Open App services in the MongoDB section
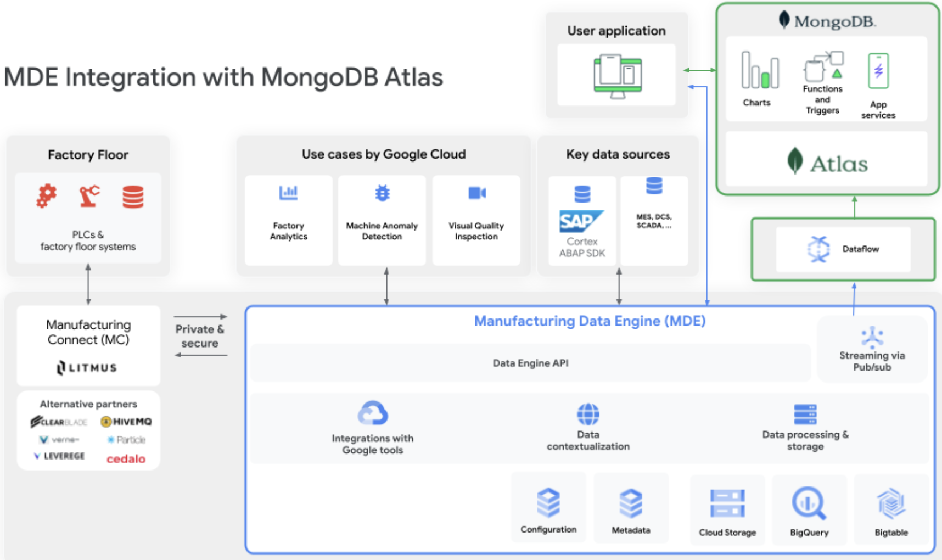 coord(878,71)
